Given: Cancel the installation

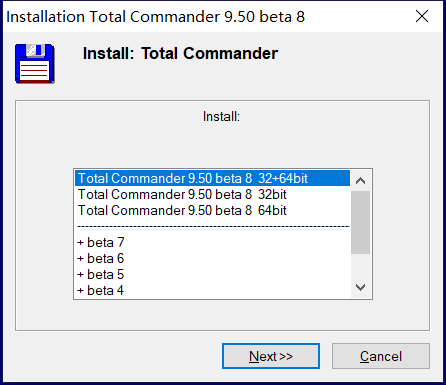Looking at the screenshot, I should pos(381,356).
